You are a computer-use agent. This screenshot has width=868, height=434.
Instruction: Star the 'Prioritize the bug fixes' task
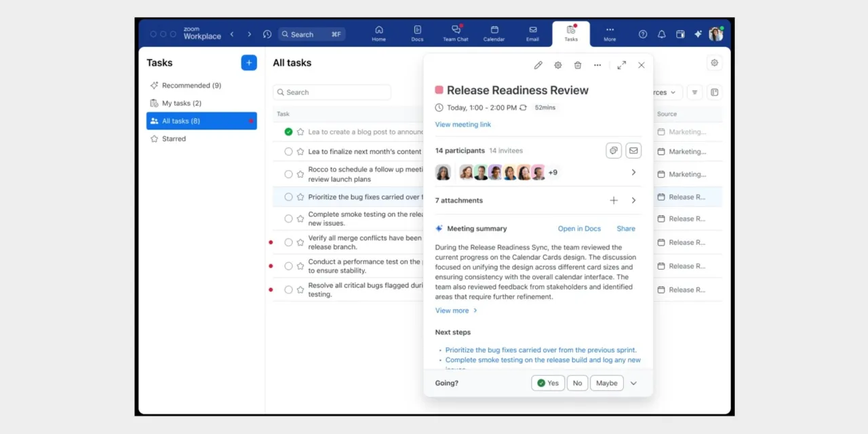point(300,197)
